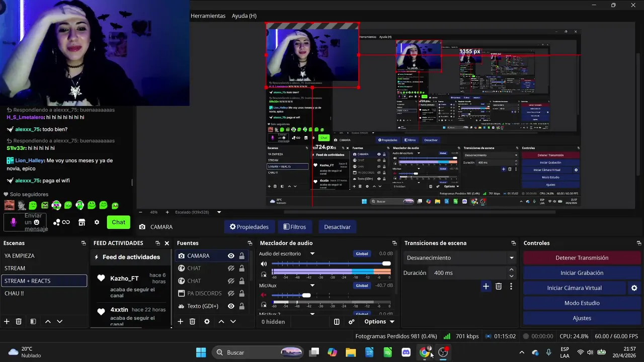Zoom in the preview with plus

[x=167, y=212]
